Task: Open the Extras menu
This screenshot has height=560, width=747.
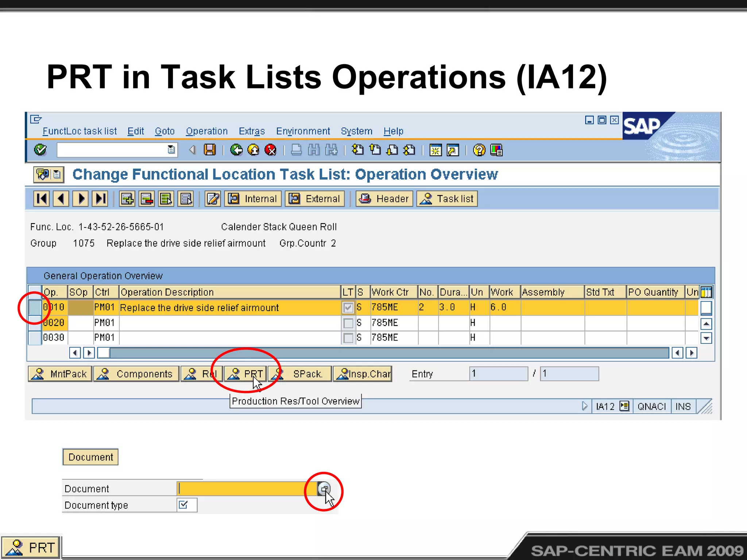Action: coord(252,131)
